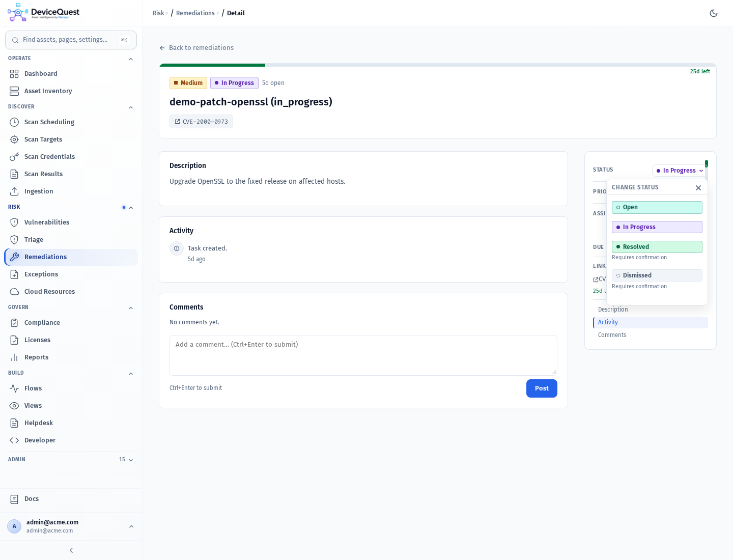Click the Reports bar chart icon
Viewport: 733px width, 560px height.
[x=14, y=357]
